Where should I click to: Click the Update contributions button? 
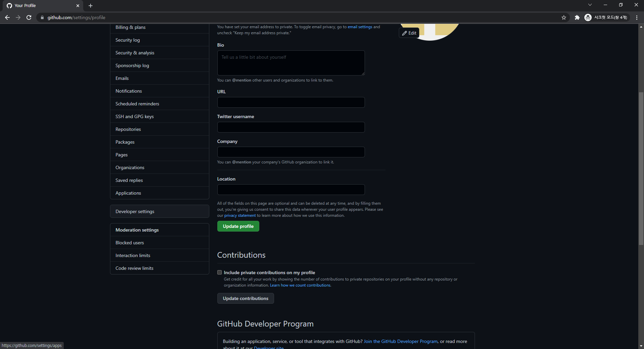pos(246,298)
